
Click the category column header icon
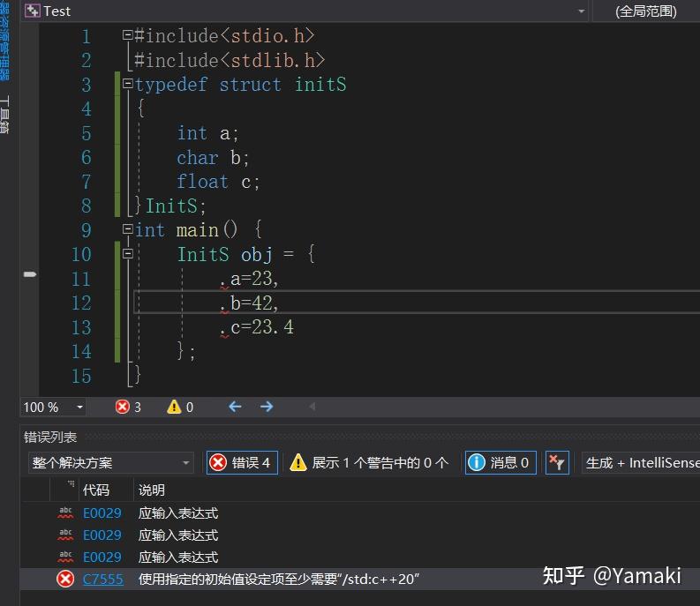pos(71,483)
